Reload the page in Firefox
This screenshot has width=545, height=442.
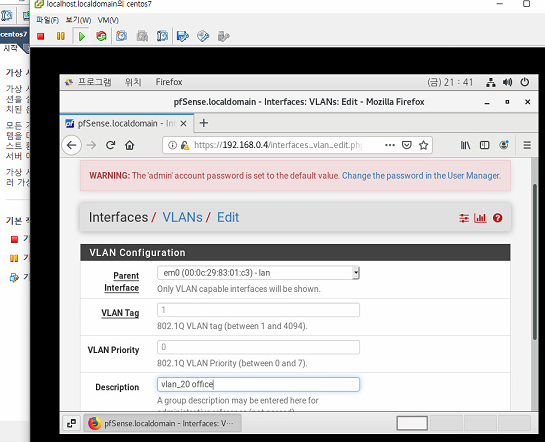pyautogui.click(x=111, y=145)
